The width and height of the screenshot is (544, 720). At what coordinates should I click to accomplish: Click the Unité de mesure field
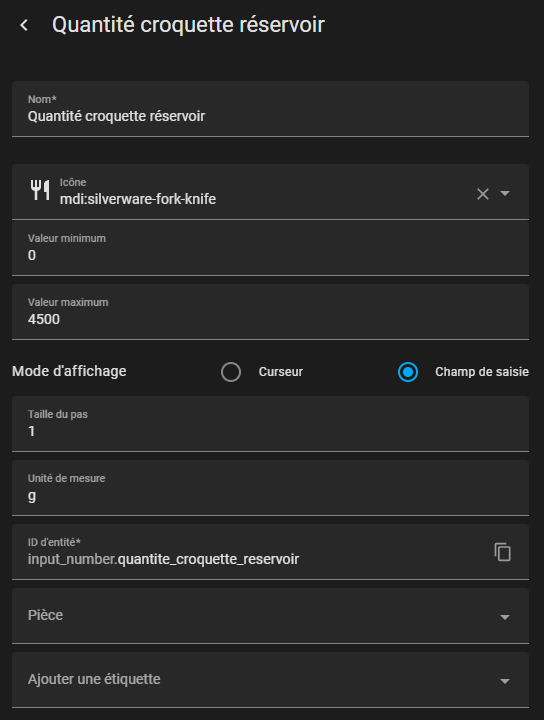tap(270, 488)
